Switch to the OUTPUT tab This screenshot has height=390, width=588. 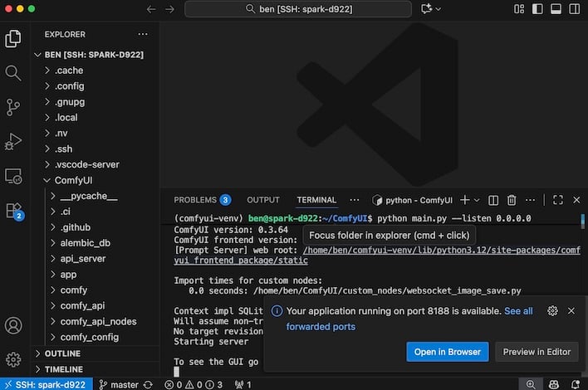[263, 200]
